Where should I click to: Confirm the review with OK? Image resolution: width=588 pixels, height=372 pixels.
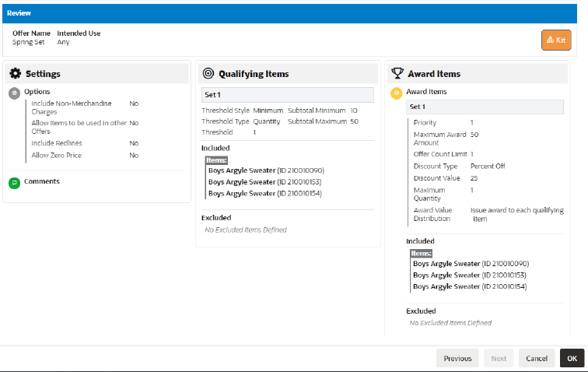click(572, 358)
